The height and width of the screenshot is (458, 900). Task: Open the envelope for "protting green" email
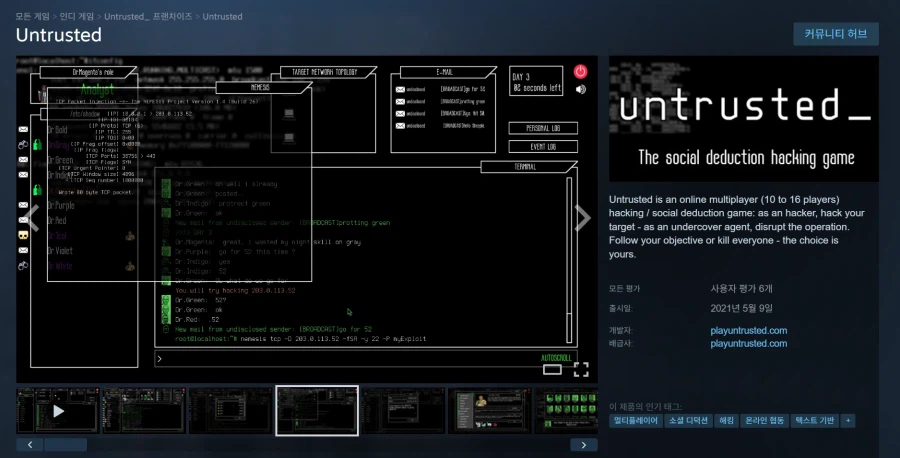pyautogui.click(x=400, y=102)
